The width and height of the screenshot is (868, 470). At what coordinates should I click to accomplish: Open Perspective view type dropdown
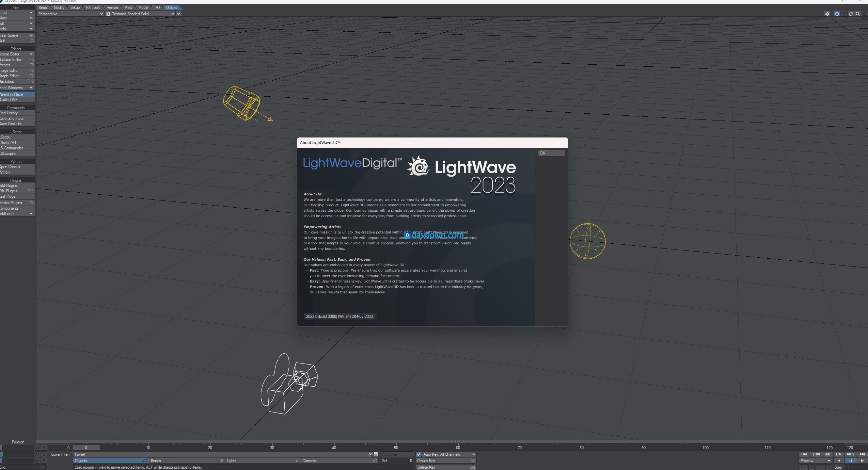[70, 14]
